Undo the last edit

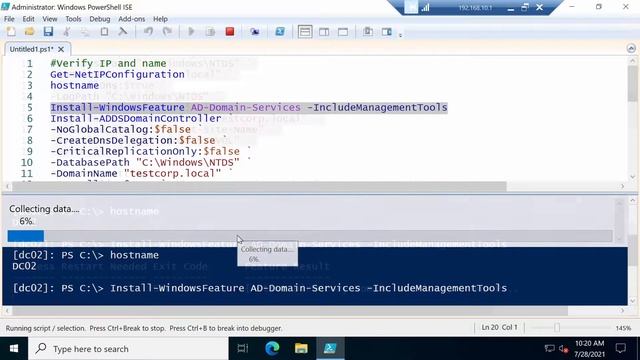pyautogui.click(x=148, y=31)
